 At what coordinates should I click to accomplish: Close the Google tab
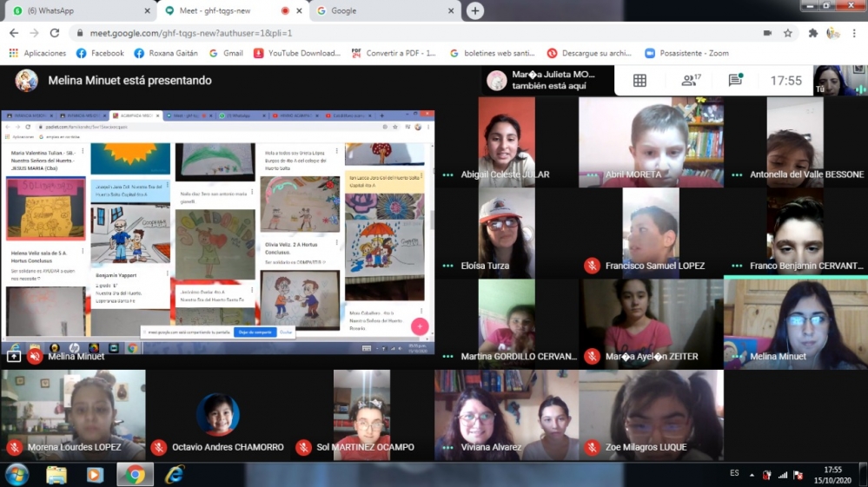click(x=451, y=10)
